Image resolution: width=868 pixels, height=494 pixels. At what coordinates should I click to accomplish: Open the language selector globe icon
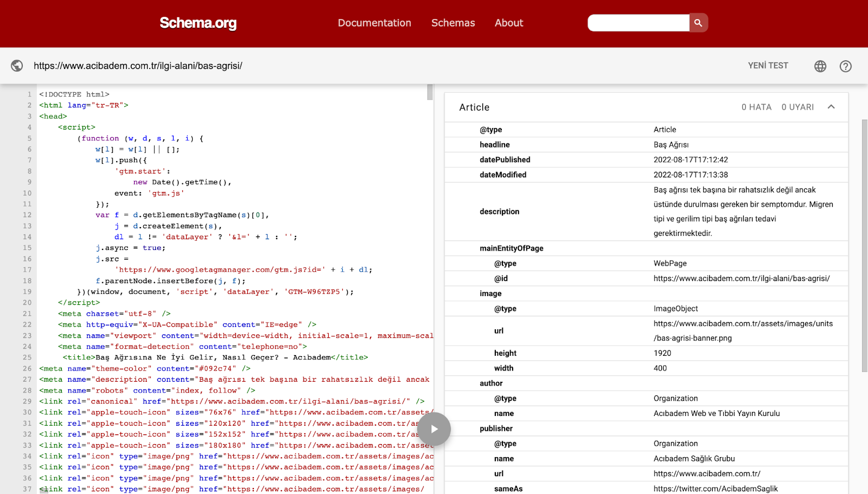[x=820, y=66]
